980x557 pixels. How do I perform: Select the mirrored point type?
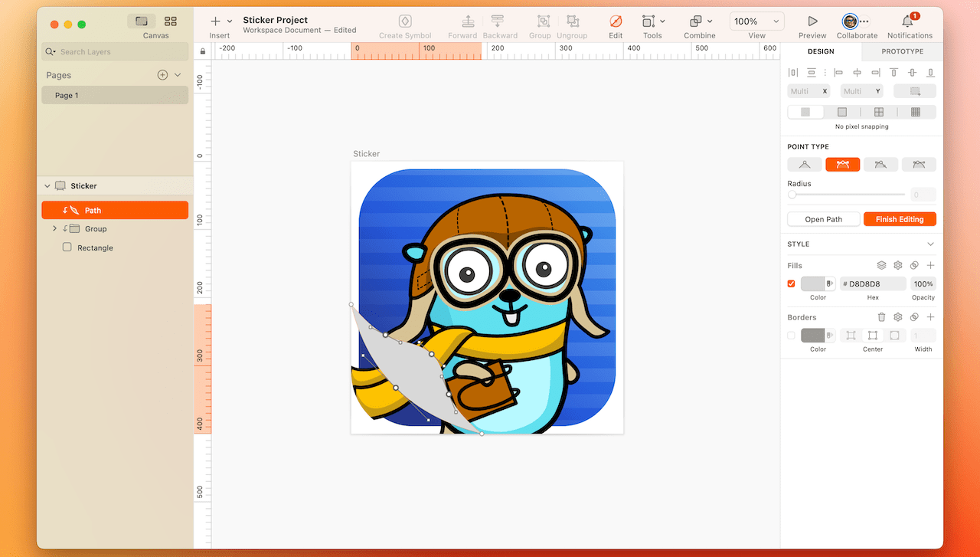pos(842,165)
